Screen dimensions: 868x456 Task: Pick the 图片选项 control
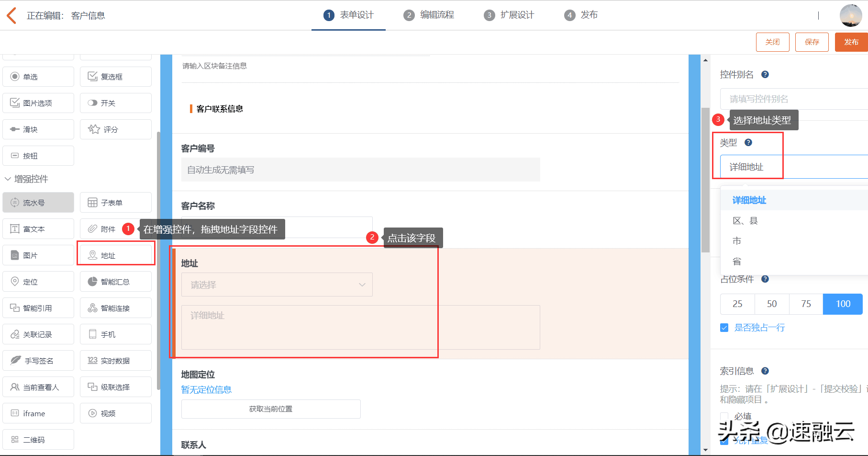pos(38,103)
